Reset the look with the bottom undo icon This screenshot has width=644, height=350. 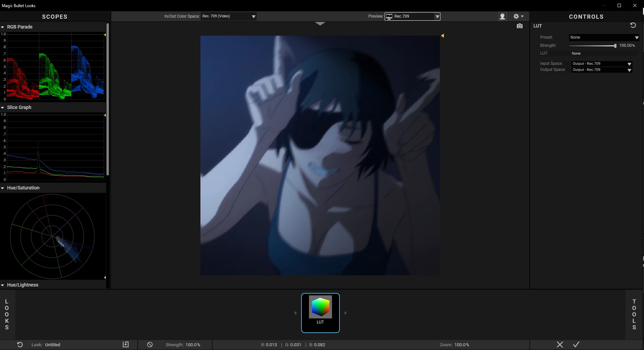pyautogui.click(x=20, y=345)
